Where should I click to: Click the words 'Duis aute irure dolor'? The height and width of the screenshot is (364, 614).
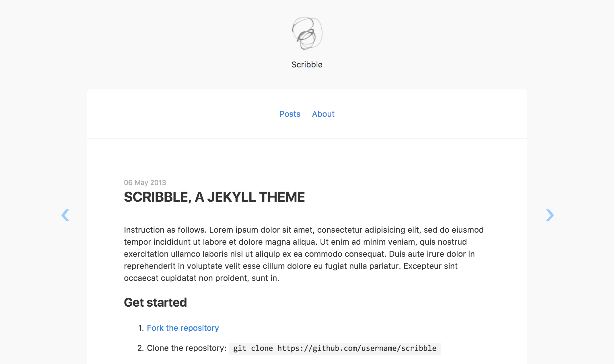(x=427, y=254)
